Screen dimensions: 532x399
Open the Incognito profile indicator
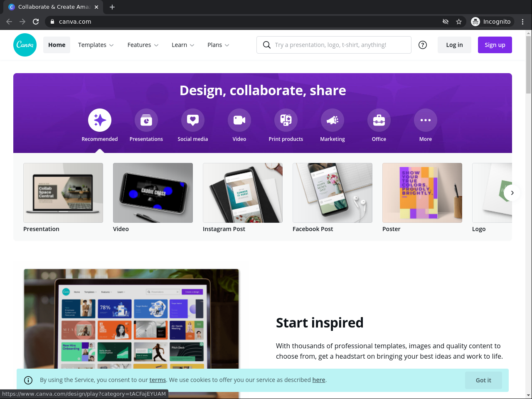[493, 22]
